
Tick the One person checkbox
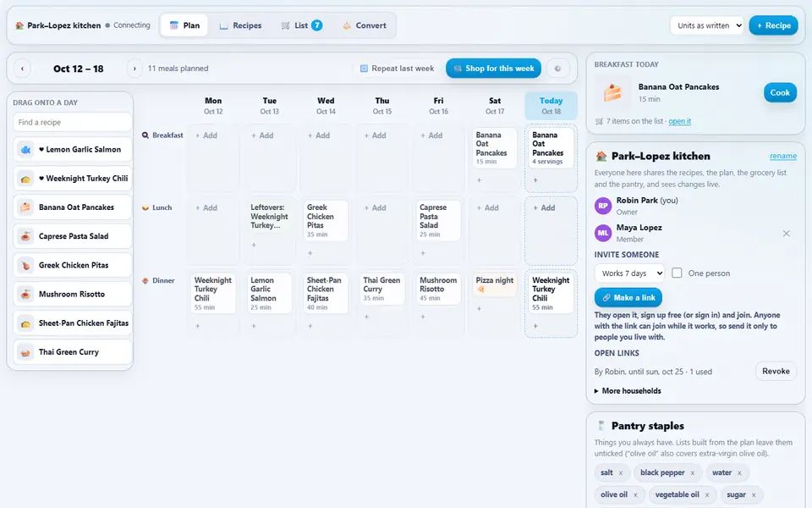point(677,273)
